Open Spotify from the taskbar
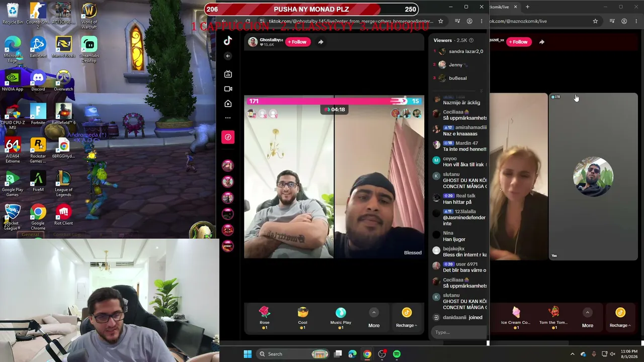Image resolution: width=644 pixels, height=362 pixels. point(397,354)
